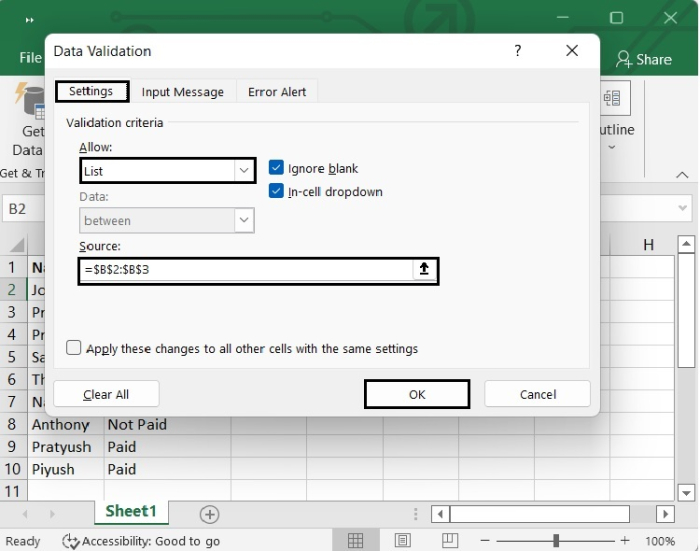Expand the Allow list dropdown
This screenshot has height=551, width=700.
[x=244, y=170]
